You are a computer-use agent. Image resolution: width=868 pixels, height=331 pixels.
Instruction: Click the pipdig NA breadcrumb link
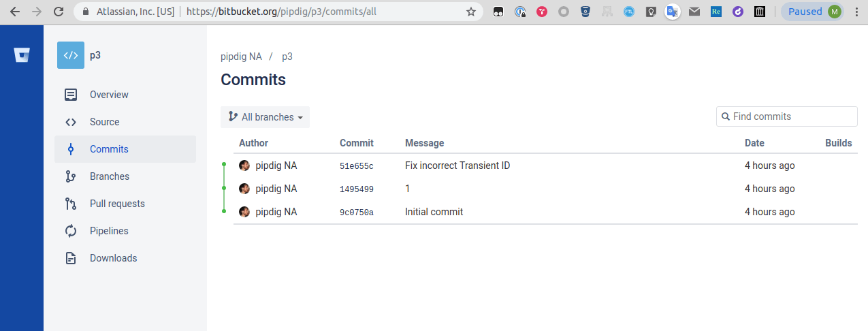241,57
